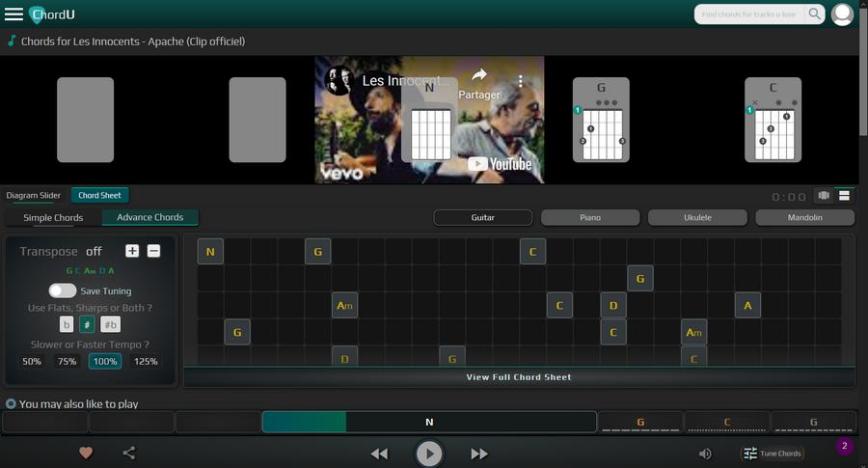The width and height of the screenshot is (868, 468).
Task: Open the YouTube video options menu
Action: (x=520, y=80)
